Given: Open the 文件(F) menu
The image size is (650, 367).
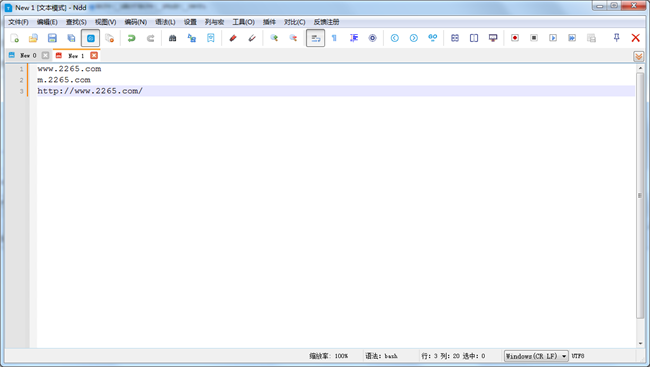Looking at the screenshot, I should (18, 22).
